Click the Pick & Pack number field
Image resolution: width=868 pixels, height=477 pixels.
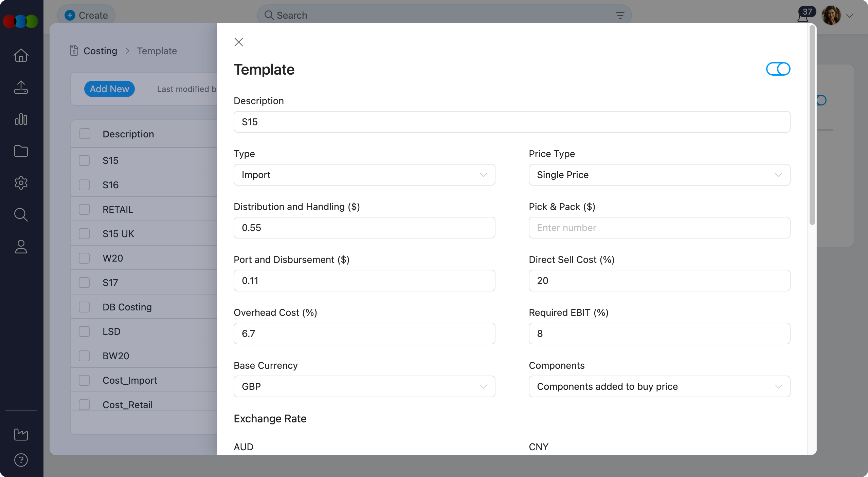click(x=659, y=228)
